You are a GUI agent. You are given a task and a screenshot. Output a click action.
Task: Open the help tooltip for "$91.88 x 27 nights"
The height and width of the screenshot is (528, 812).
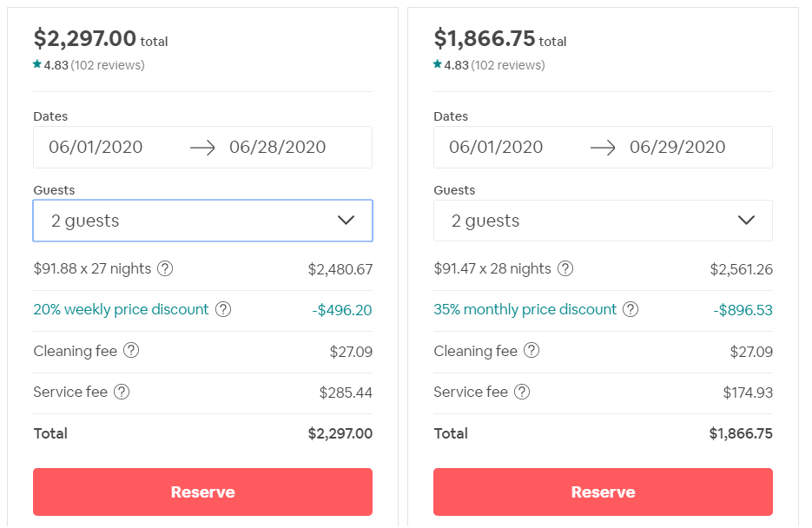[x=165, y=269]
